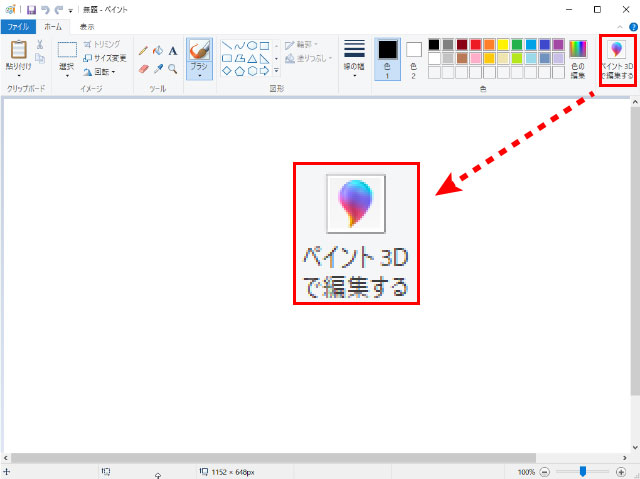This screenshot has height=479, width=640.
Task: Click Edit with Paint 3D button
Action: (618, 60)
